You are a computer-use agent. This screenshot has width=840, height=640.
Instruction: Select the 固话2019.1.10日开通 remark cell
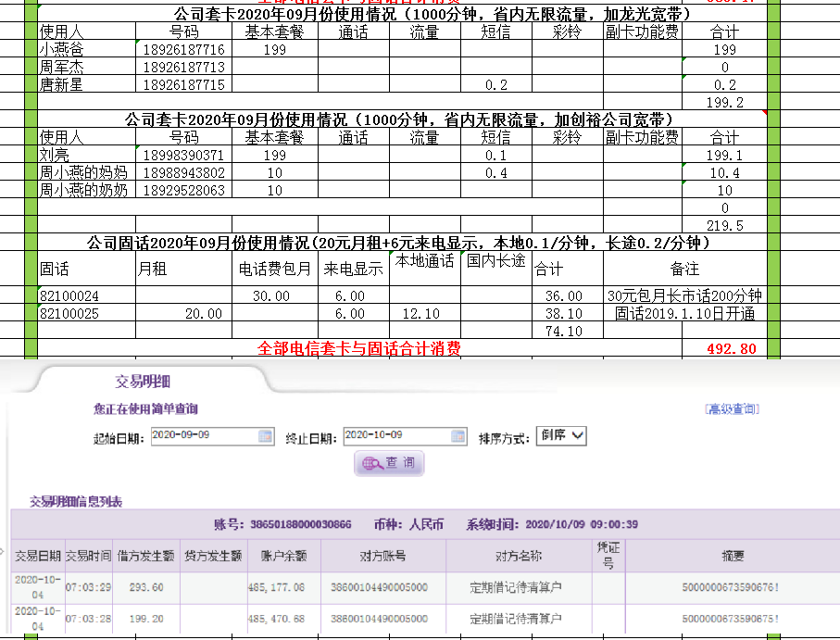click(684, 314)
